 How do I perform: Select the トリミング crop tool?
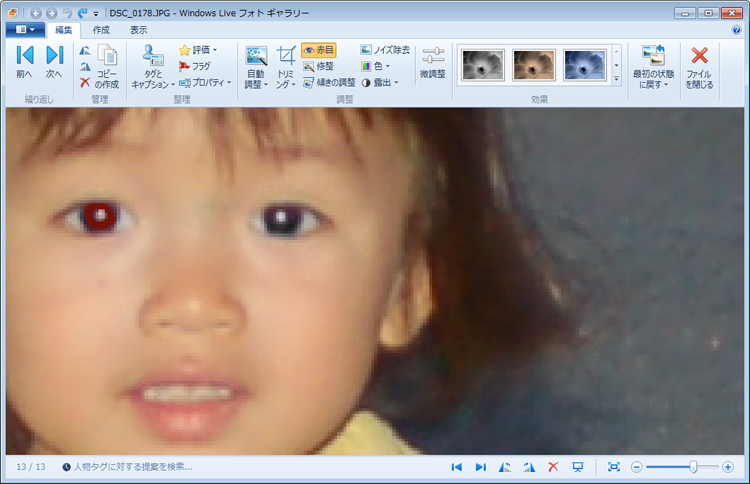(286, 66)
